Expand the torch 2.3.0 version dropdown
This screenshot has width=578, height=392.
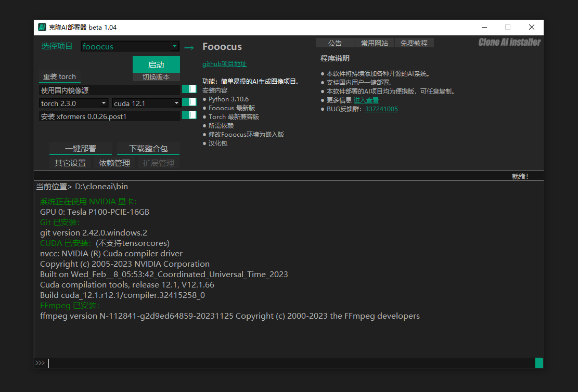(x=74, y=103)
